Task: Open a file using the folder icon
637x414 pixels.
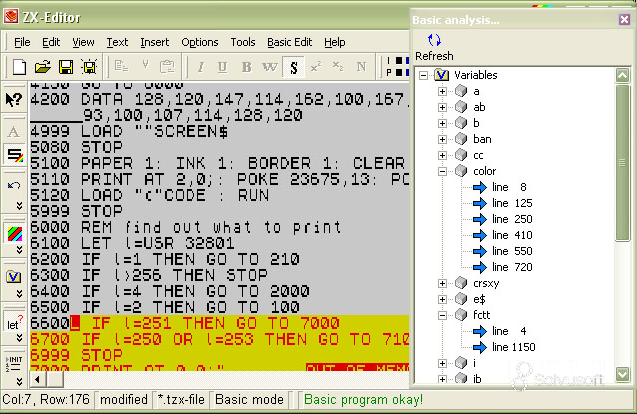Action: coord(43,67)
